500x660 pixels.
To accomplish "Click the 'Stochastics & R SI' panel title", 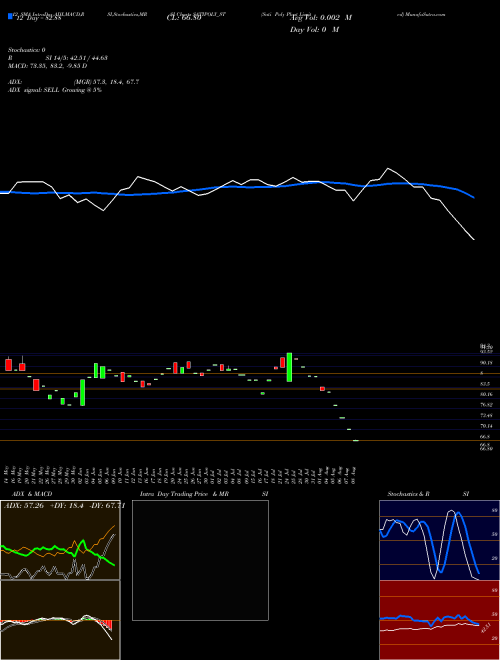I will click(428, 494).
